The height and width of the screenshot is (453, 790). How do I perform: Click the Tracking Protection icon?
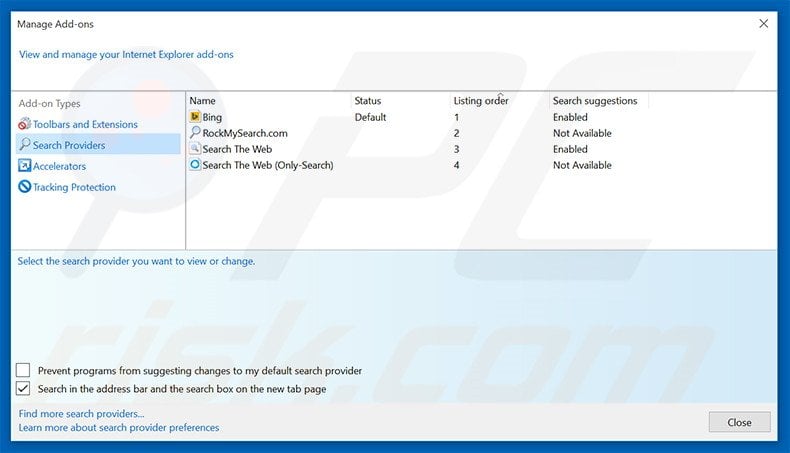24,187
